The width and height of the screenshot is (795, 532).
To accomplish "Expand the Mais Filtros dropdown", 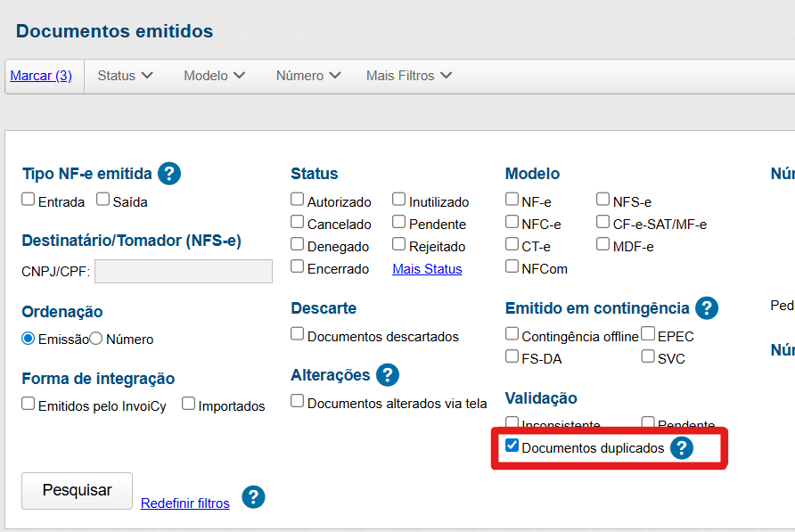I will 408,76.
